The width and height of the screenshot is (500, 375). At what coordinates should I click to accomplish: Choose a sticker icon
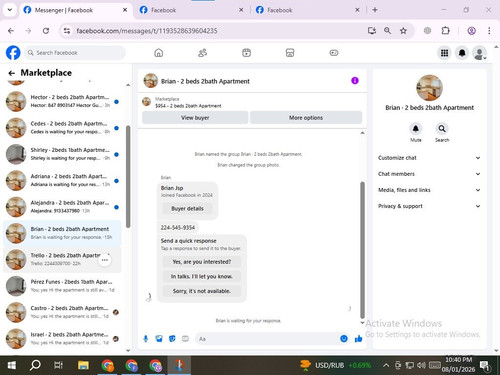tap(172, 339)
